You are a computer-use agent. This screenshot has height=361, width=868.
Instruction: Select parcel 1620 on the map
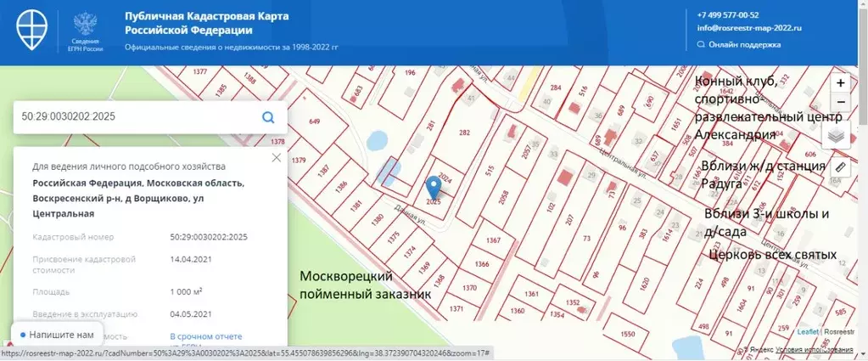(644, 284)
